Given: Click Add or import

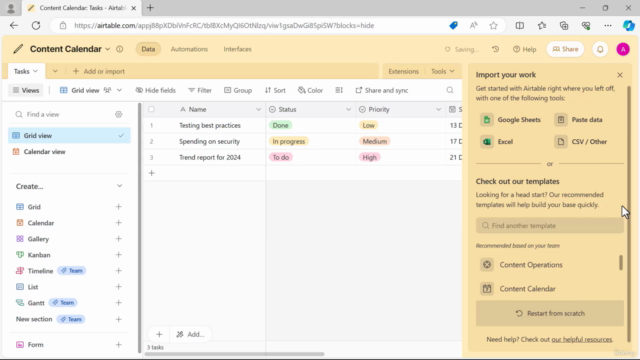Looking at the screenshot, I should (98, 71).
